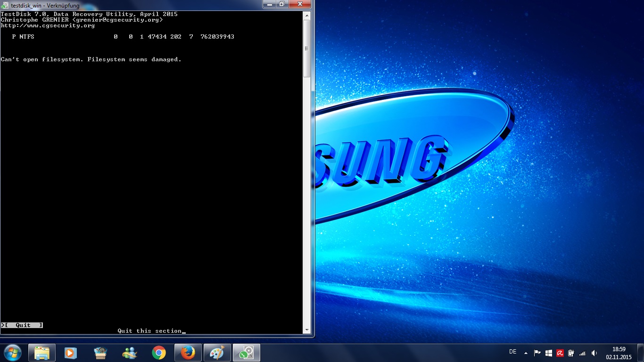The image size is (644, 362).
Task: Open the Action Center flag icon
Action: (x=537, y=353)
